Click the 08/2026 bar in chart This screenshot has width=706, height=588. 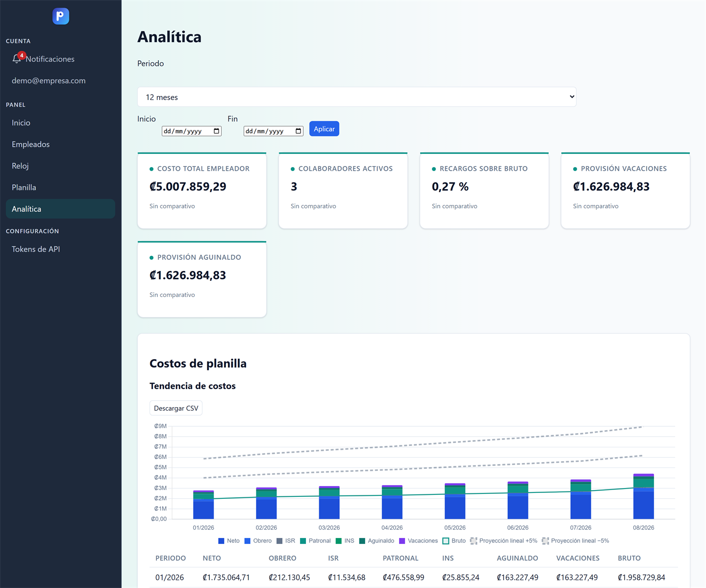(x=643, y=496)
